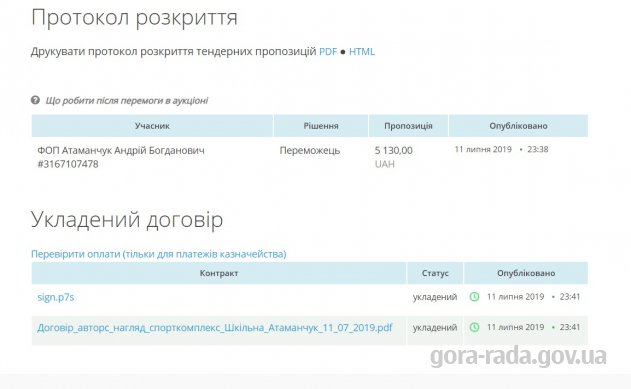
Task: Click the 'Протокол розкриття' heading
Action: point(134,18)
